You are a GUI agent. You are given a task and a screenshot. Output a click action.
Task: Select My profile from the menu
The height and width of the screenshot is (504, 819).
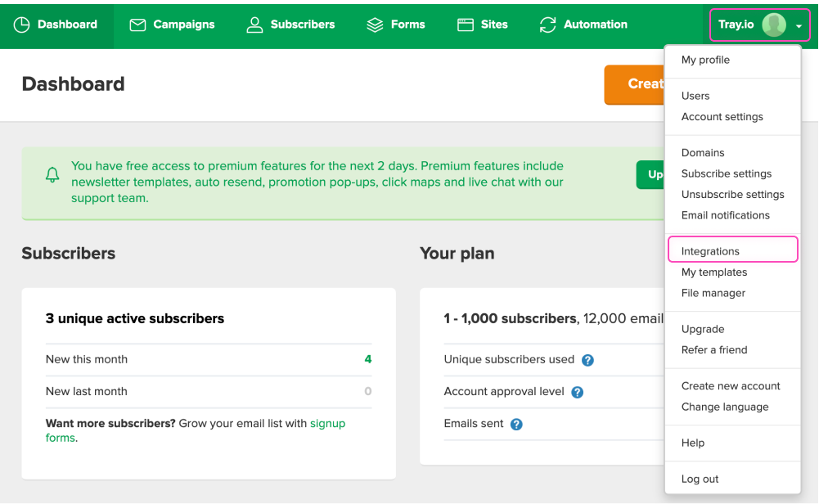pos(705,60)
